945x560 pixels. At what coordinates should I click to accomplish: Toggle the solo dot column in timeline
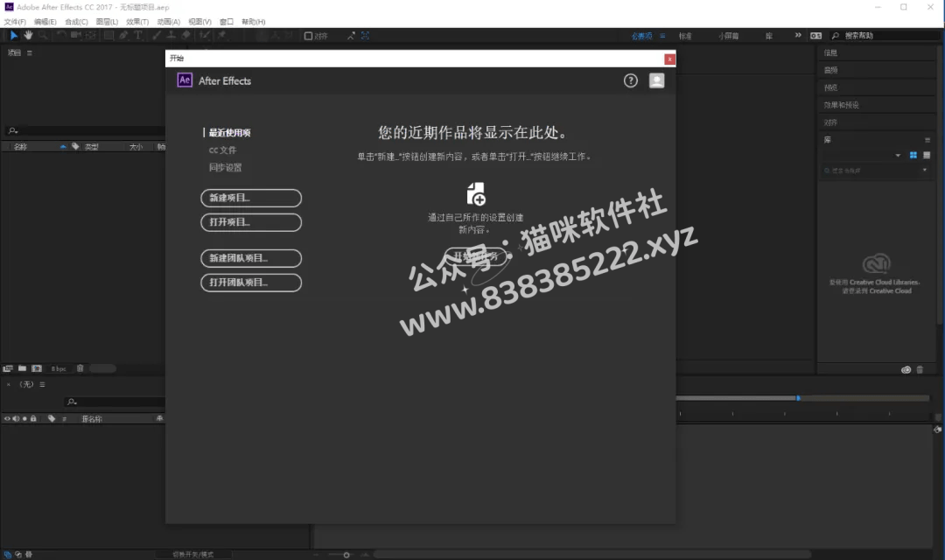(24, 418)
